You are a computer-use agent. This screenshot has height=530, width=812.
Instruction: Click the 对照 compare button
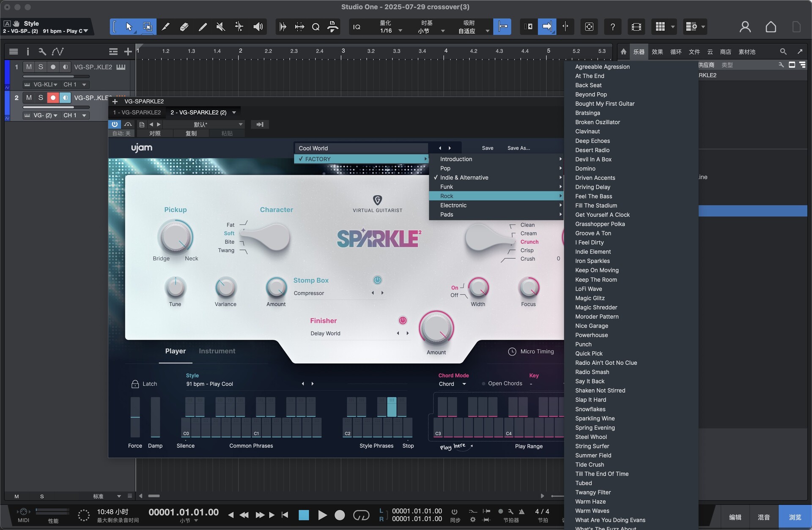(155, 134)
